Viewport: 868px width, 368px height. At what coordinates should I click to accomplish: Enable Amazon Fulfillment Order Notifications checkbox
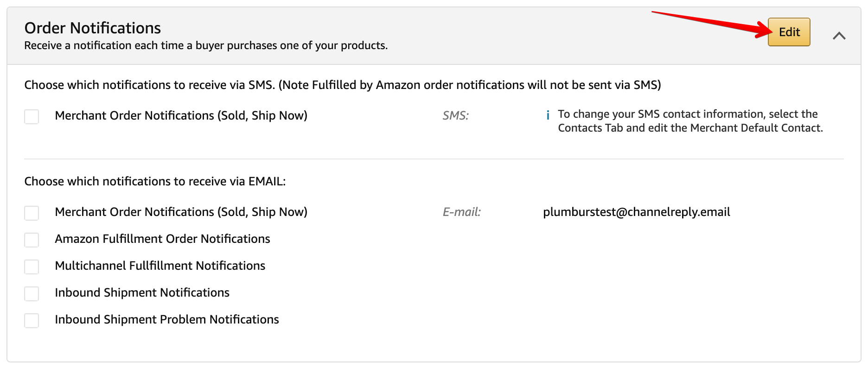coord(32,240)
